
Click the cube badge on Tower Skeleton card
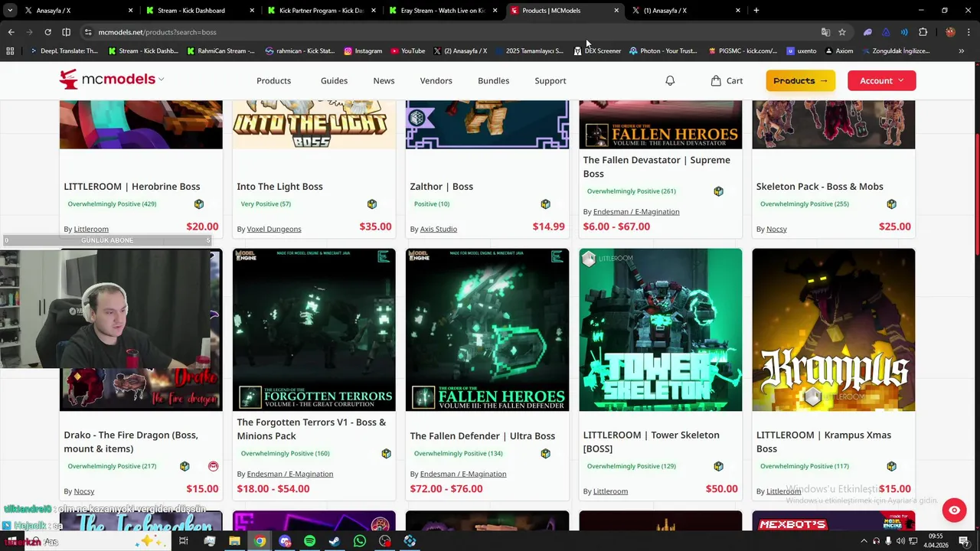click(x=718, y=466)
